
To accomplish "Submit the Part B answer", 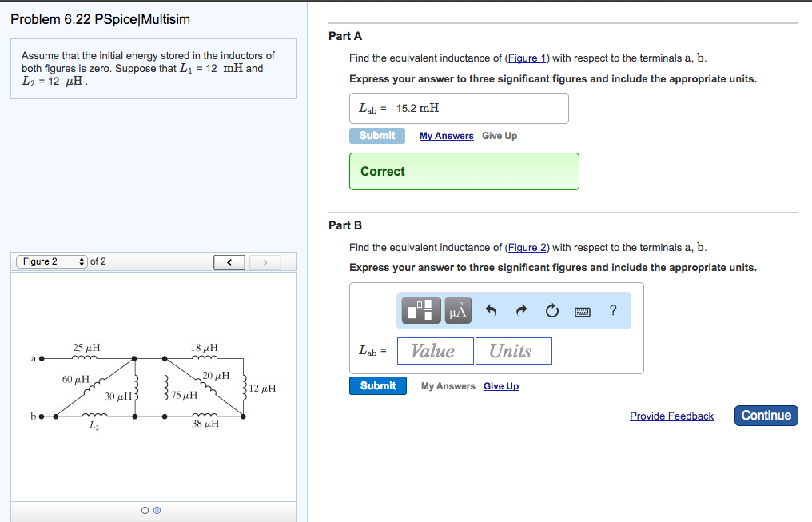I will coord(377,385).
